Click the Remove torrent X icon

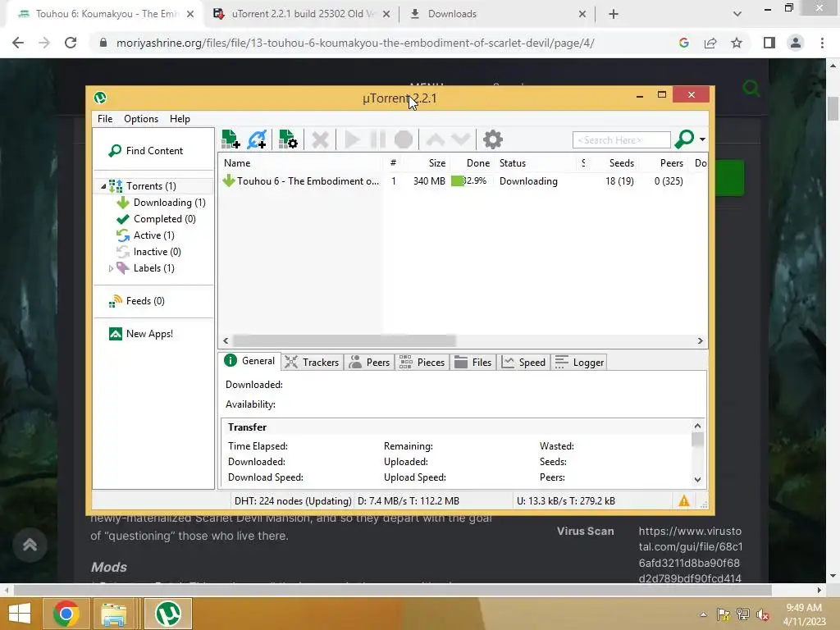(x=321, y=139)
